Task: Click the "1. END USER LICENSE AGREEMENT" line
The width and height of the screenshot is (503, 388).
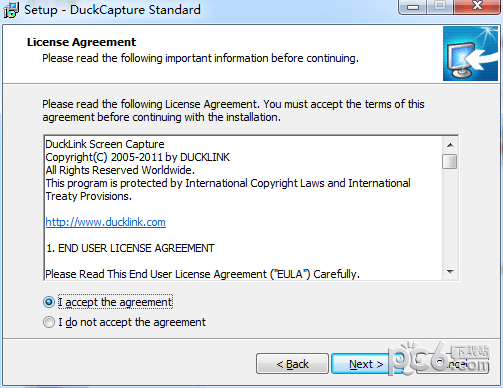Action: point(130,248)
